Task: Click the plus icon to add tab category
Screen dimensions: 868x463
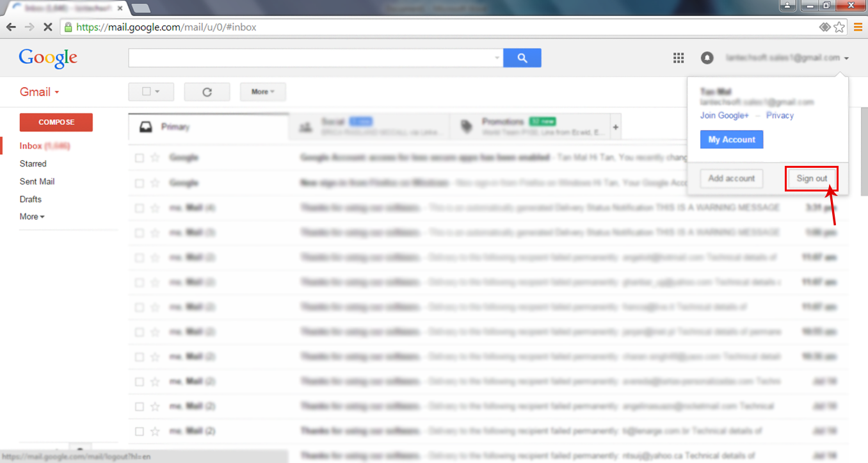Action: click(616, 127)
